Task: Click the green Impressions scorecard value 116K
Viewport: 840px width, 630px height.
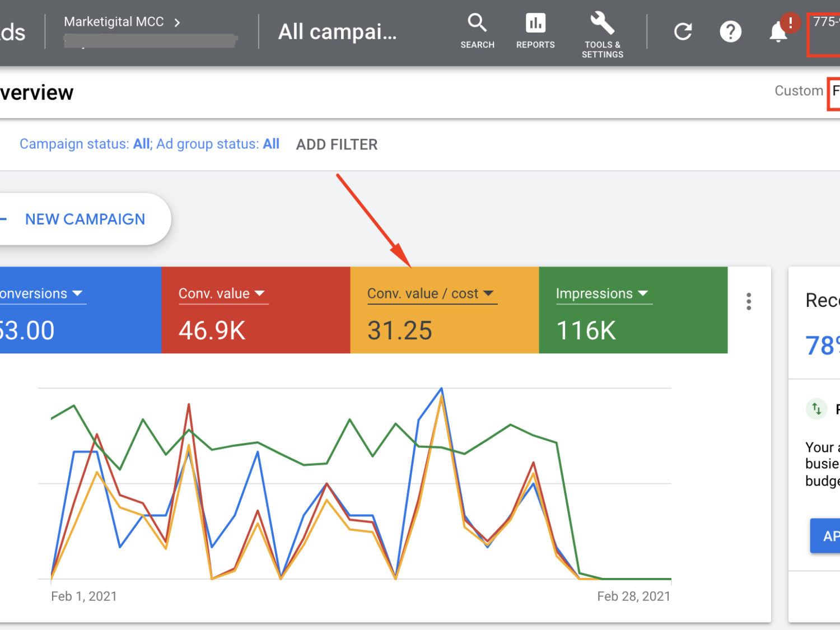Action: coord(586,330)
